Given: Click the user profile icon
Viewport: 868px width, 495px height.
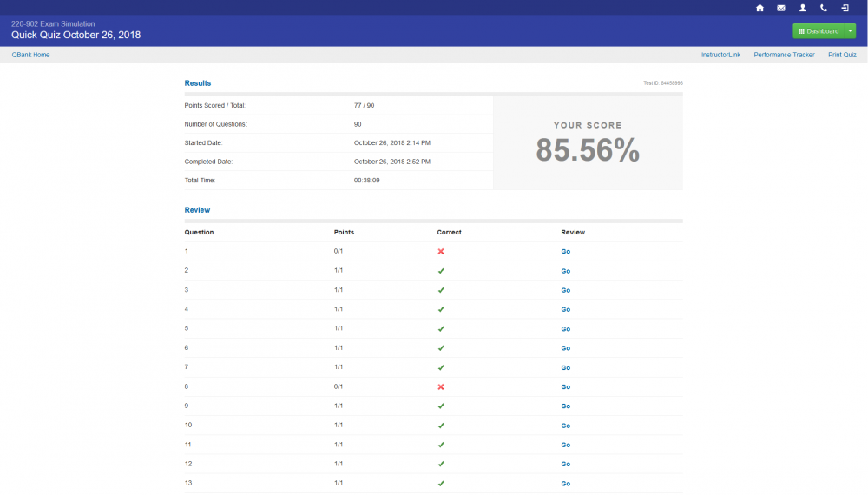Looking at the screenshot, I should coord(803,8).
